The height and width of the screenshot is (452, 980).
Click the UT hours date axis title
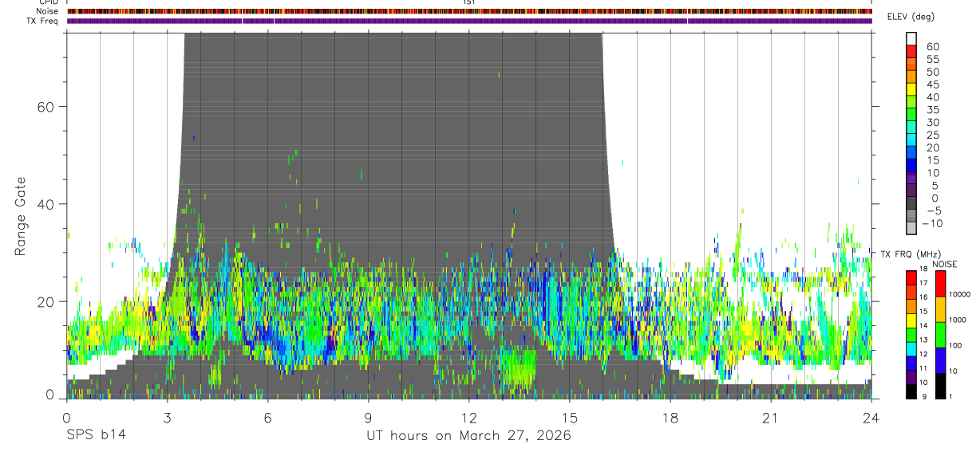[x=469, y=436]
